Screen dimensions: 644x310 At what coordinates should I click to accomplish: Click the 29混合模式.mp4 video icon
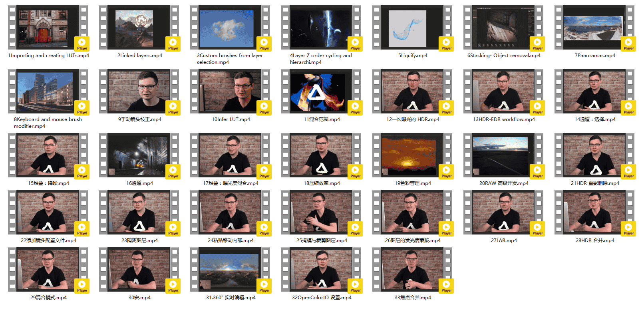pos(48,270)
